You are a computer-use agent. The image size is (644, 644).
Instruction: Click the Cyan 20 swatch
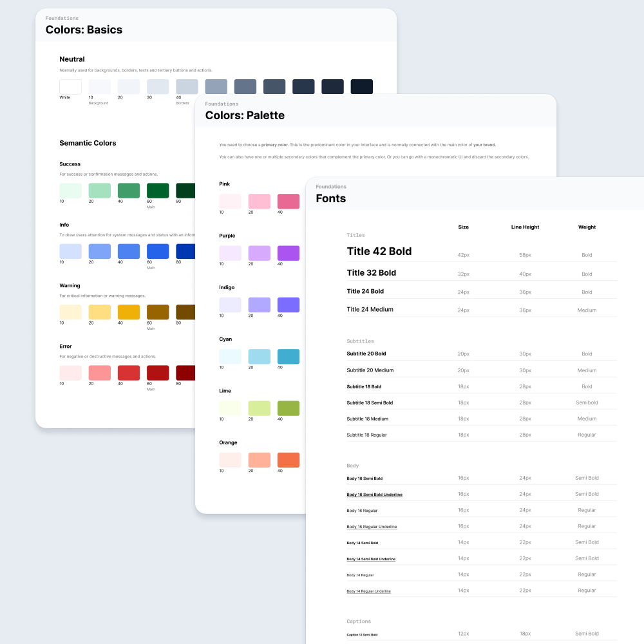click(x=259, y=357)
